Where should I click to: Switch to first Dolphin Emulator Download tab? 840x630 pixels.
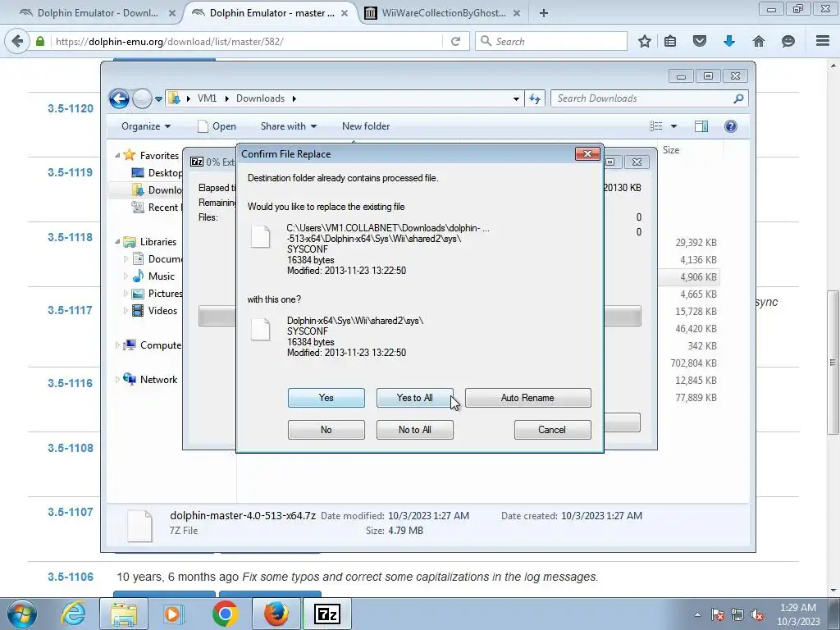click(98, 13)
